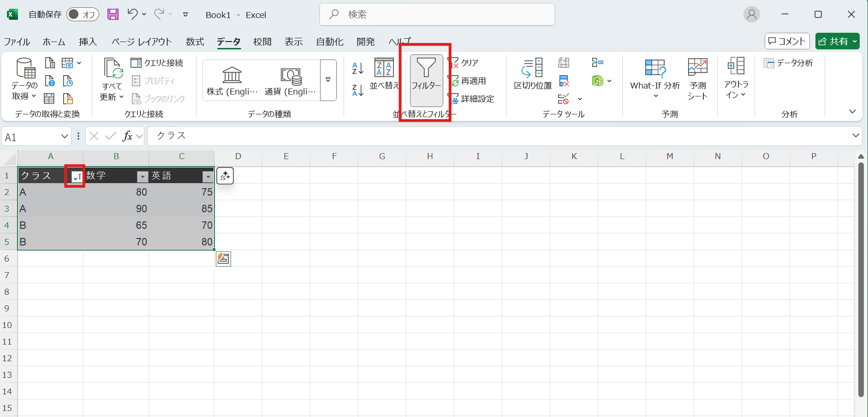Image resolution: width=868 pixels, height=417 pixels.
Task: Sort descending with the Z-A icon
Action: coord(357,90)
